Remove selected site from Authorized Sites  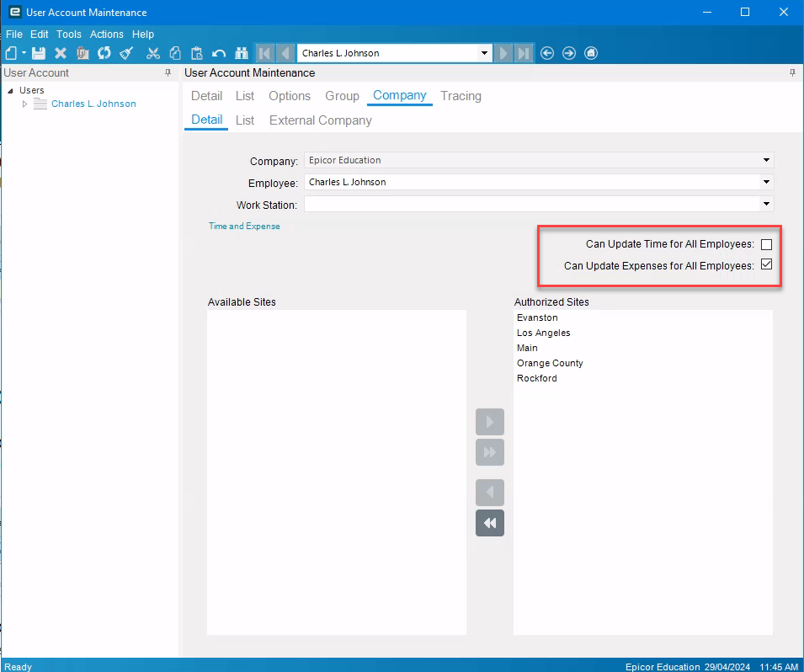[490, 493]
